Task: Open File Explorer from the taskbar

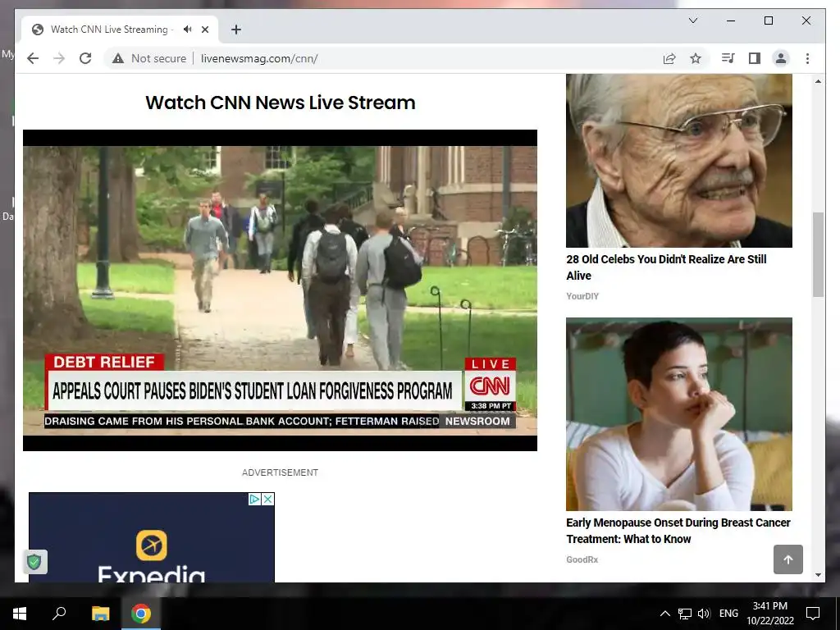Action: pyautogui.click(x=100, y=614)
